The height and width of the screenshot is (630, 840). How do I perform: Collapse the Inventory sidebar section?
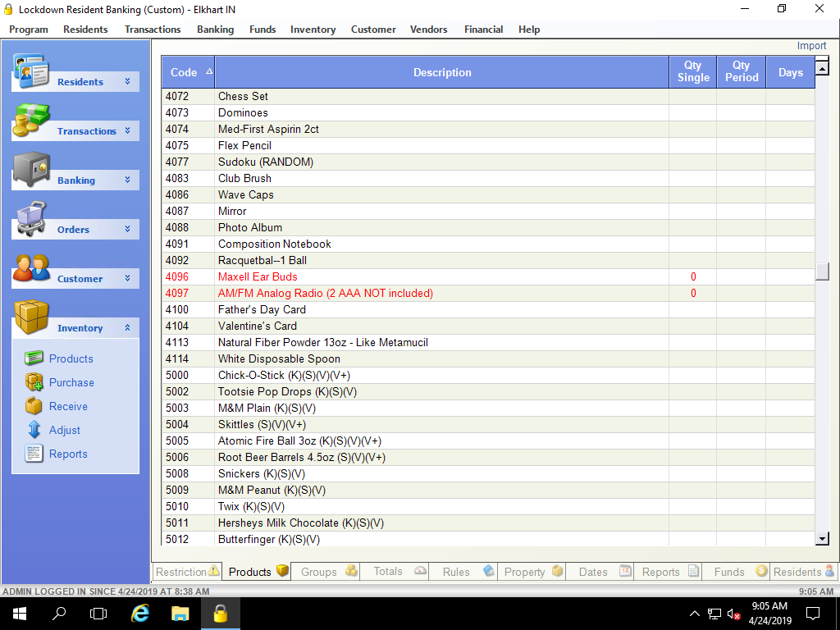(127, 328)
